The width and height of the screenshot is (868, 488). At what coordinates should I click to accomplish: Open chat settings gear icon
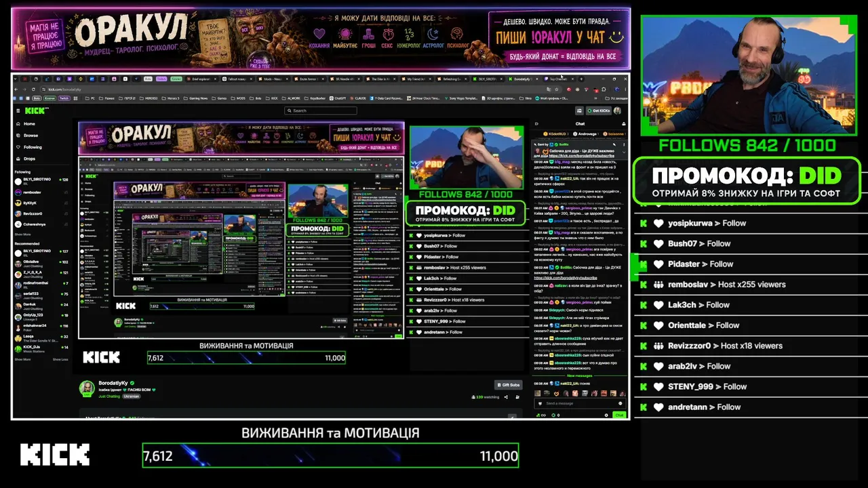[607, 415]
